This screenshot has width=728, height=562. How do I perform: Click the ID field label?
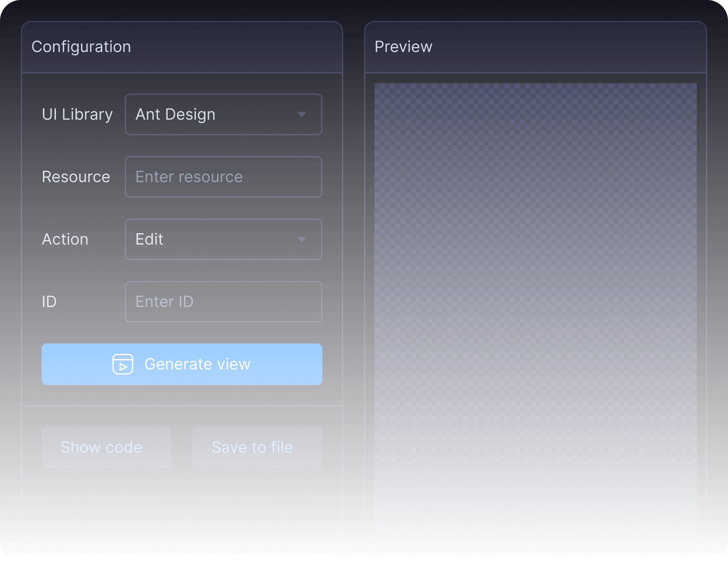pyautogui.click(x=49, y=302)
